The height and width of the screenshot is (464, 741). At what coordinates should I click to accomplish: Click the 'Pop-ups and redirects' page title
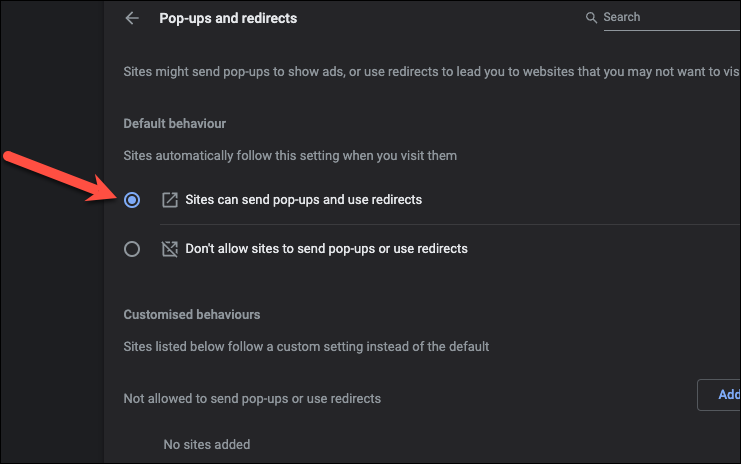[228, 18]
